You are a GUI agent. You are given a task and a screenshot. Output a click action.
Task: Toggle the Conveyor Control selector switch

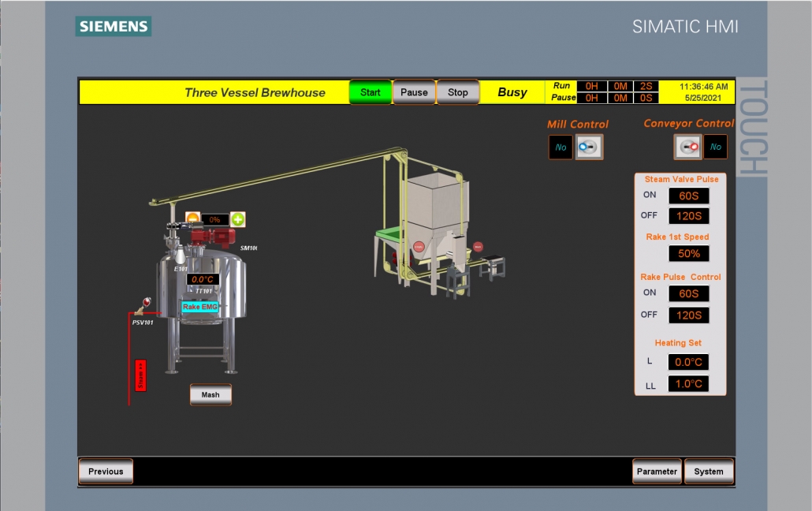pos(687,147)
